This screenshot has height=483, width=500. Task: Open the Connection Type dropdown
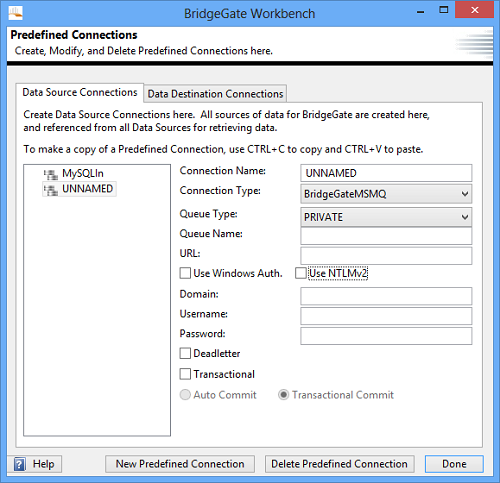coord(386,194)
